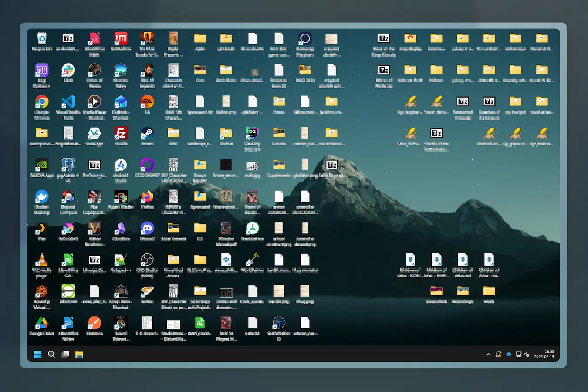Select the TreeSize Free shortcut
The height and width of the screenshot is (392, 588).
click(x=252, y=228)
